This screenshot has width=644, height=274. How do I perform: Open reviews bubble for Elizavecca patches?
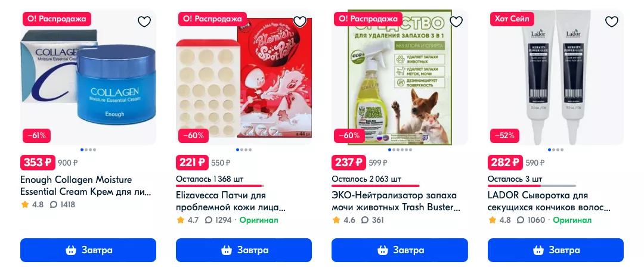tap(209, 220)
